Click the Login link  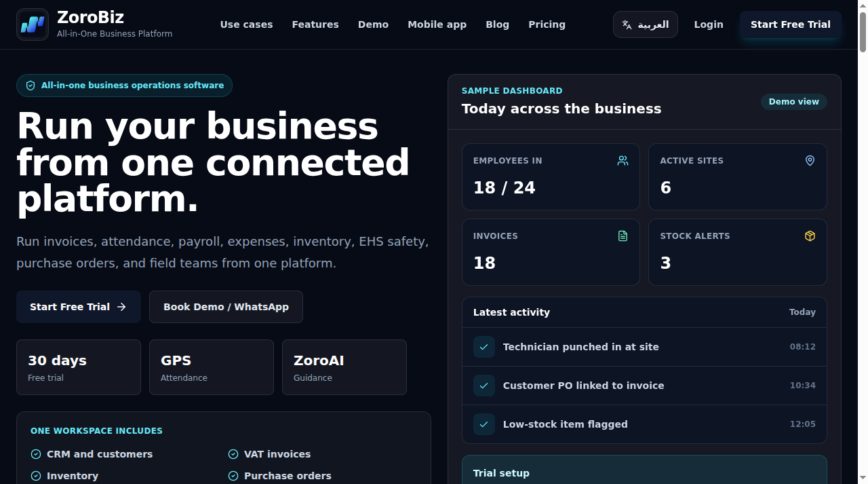[x=709, y=24]
